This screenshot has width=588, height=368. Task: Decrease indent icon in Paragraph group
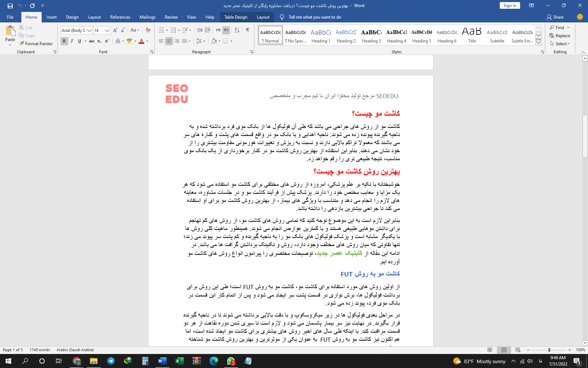(x=199, y=30)
